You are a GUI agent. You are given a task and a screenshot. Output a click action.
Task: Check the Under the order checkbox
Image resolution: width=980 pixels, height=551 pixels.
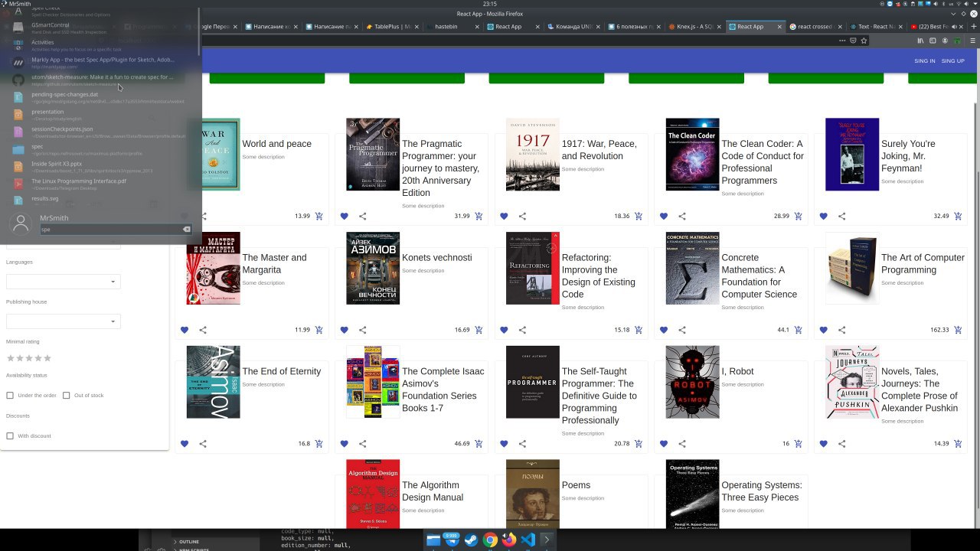[10, 396]
